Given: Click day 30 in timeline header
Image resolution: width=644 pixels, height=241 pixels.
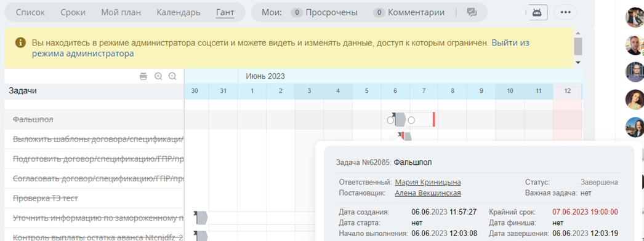Looking at the screenshot, I should point(195,91).
